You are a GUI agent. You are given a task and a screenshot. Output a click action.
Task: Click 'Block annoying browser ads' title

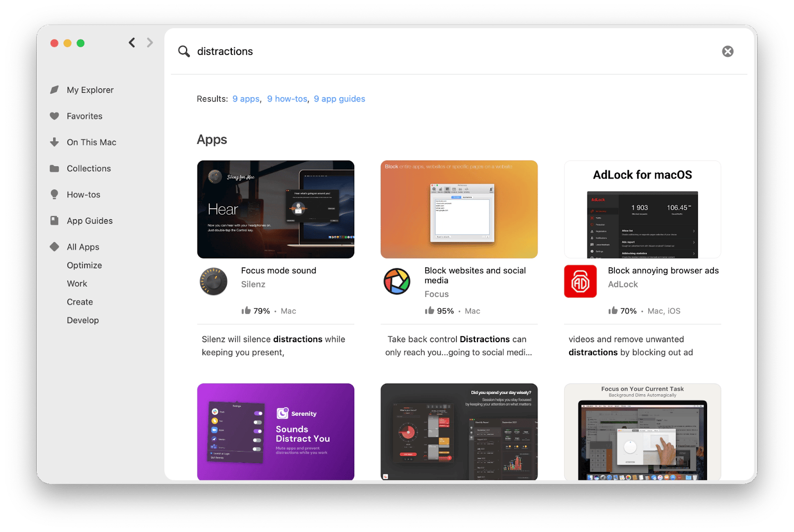pyautogui.click(x=663, y=270)
